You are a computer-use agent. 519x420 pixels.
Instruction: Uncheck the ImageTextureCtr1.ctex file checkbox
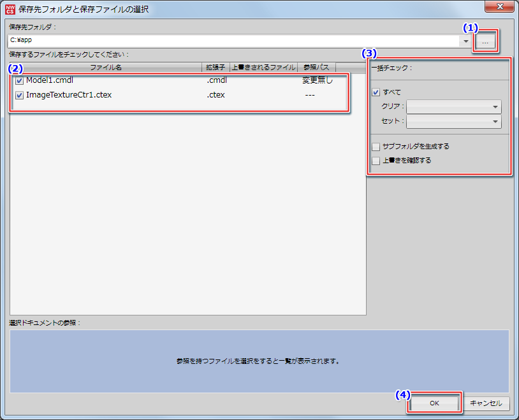pyautogui.click(x=20, y=96)
